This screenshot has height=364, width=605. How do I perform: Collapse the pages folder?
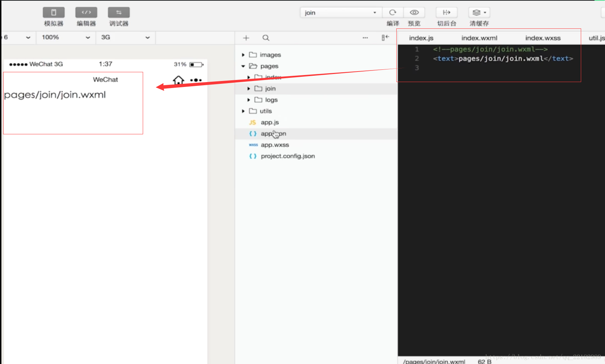coord(243,66)
